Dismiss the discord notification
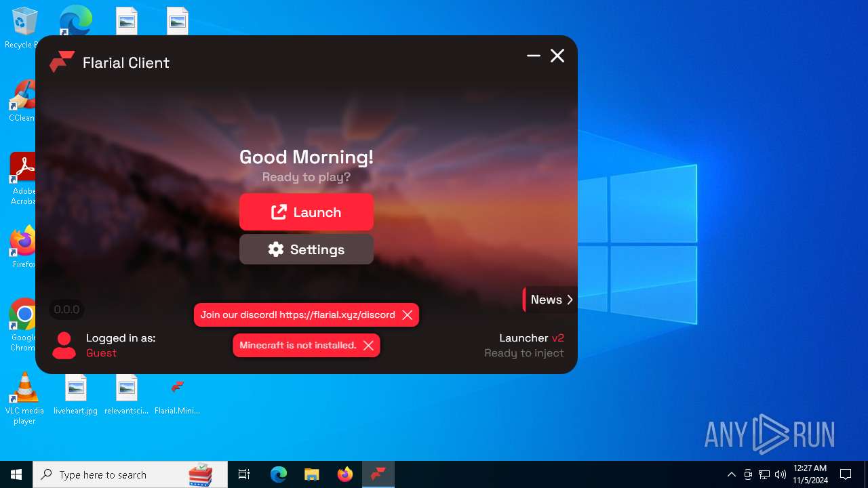Screen dimensions: 868x488 pos(408,314)
